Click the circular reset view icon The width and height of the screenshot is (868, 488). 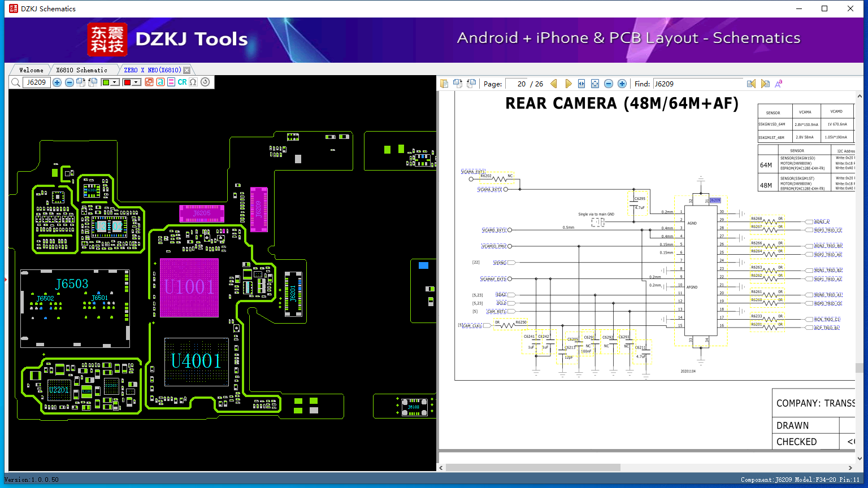tap(205, 82)
